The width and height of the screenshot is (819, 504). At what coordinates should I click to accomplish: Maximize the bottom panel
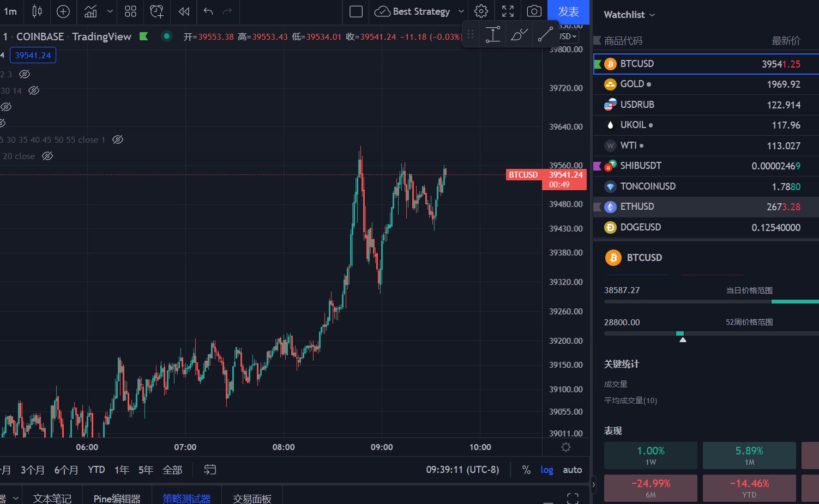pyautogui.click(x=573, y=497)
